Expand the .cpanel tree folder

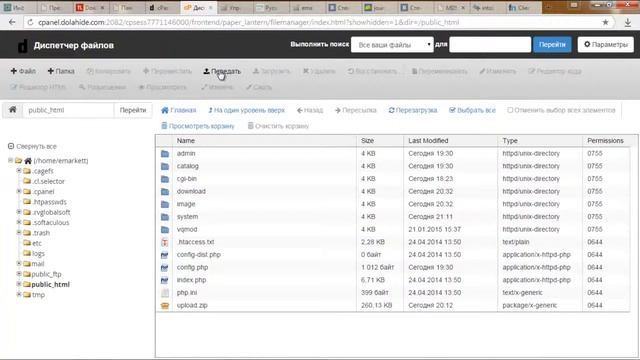pos(19,191)
